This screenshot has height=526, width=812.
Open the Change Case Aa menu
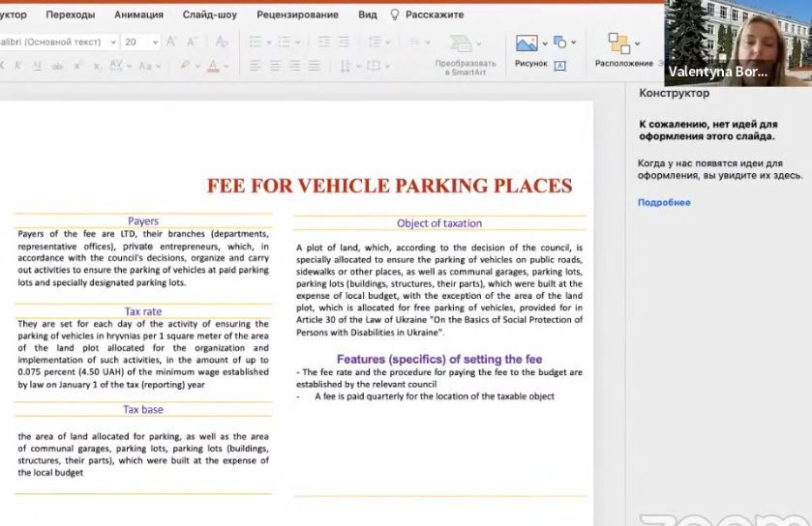pyautogui.click(x=145, y=66)
